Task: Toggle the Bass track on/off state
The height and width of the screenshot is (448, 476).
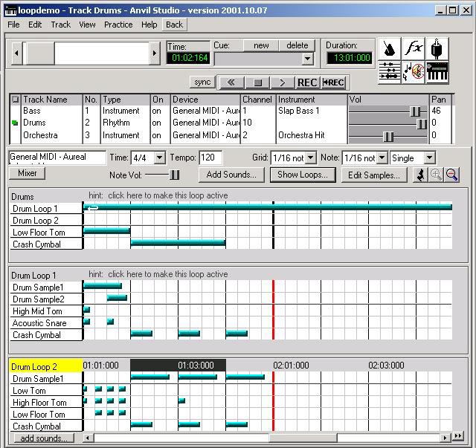Action: 158,111
